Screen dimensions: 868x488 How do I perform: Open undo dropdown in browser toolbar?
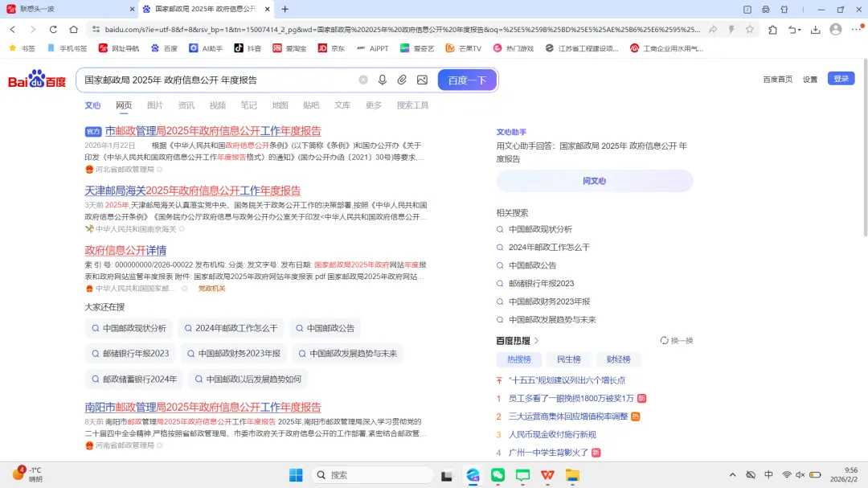(794, 30)
